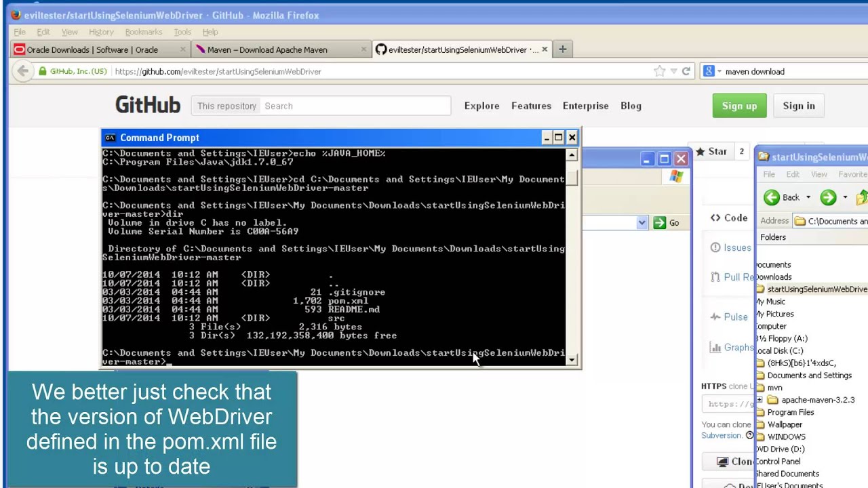
Task: Open a new Firefox tab
Action: click(x=562, y=49)
